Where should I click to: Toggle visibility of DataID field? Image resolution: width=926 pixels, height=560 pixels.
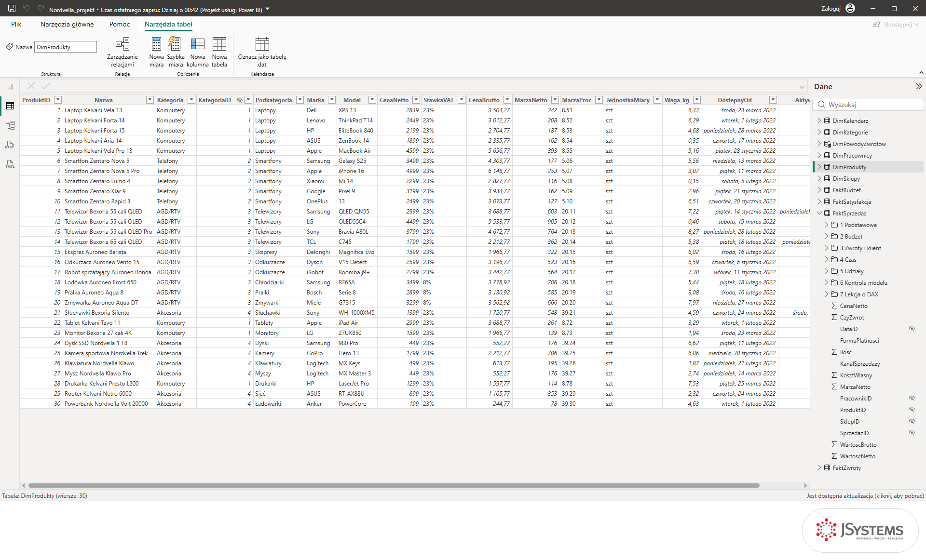tap(912, 329)
